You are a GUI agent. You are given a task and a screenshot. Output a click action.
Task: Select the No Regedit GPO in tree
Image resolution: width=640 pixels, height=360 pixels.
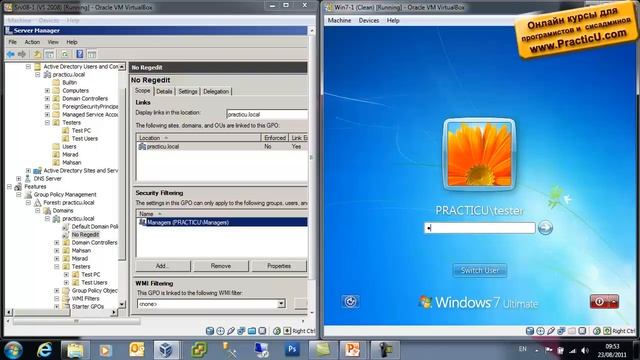pyautogui.click(x=85, y=234)
